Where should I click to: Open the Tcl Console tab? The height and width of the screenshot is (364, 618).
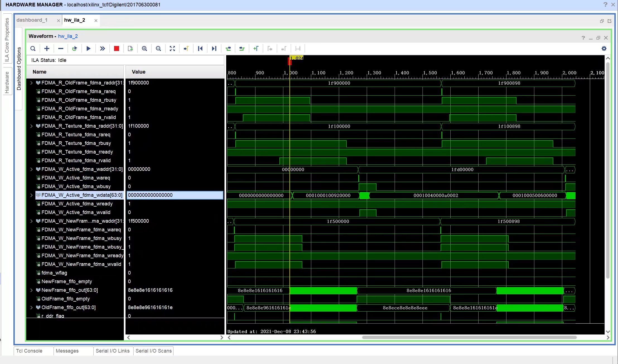click(x=29, y=351)
